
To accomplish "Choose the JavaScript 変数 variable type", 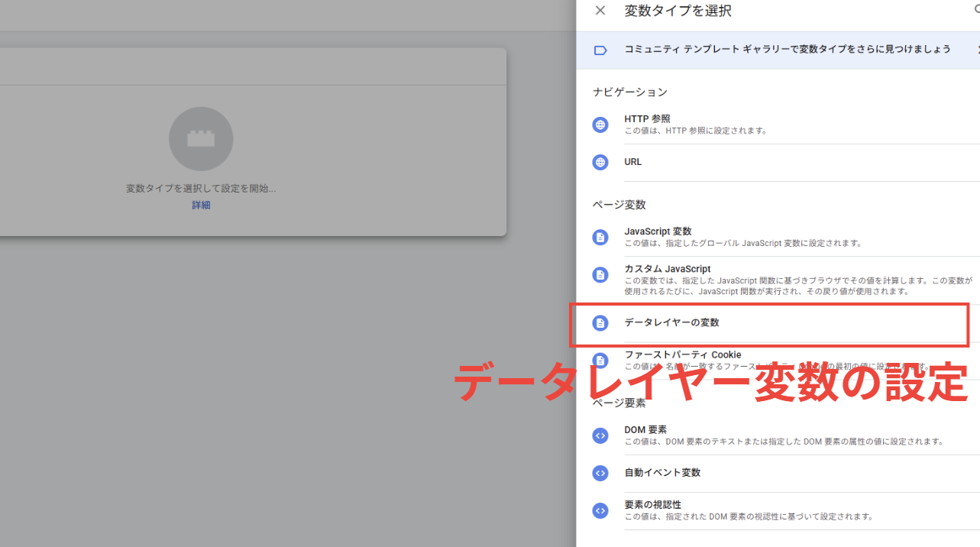I will (x=786, y=237).
